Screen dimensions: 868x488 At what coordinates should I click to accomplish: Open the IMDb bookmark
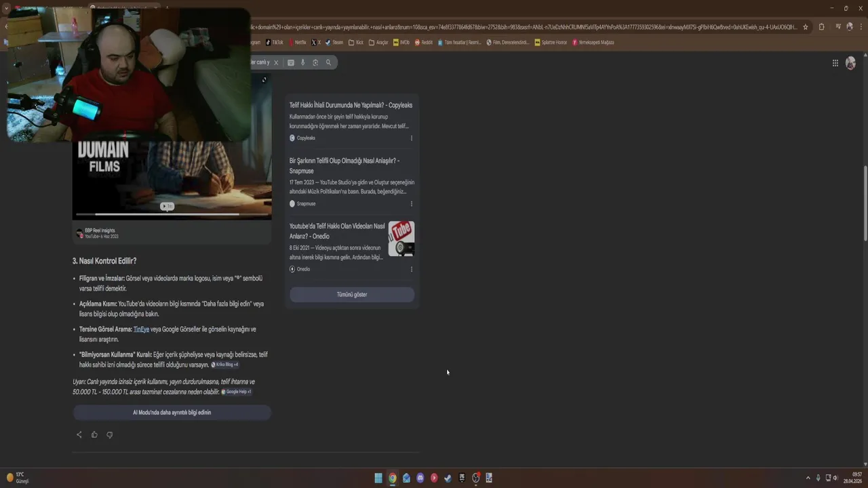[401, 42]
